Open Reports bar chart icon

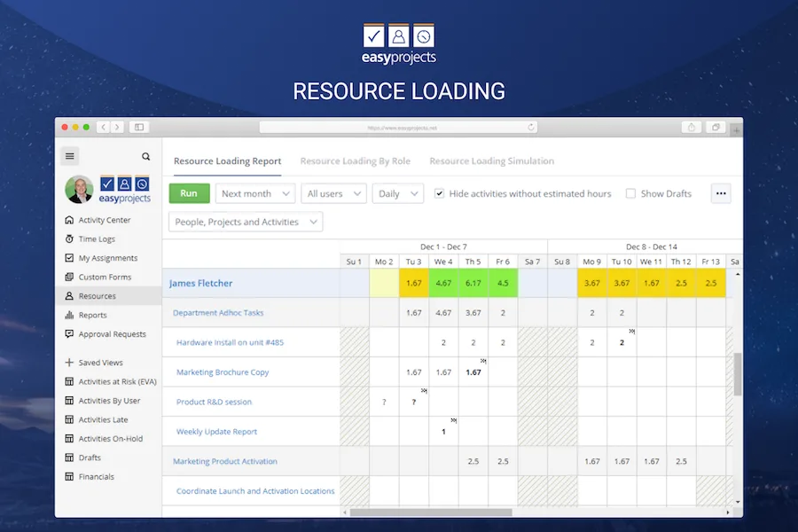(x=69, y=315)
